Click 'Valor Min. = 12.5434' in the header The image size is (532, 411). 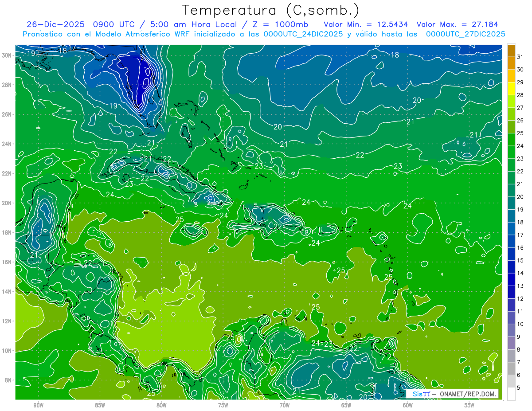[366, 24]
